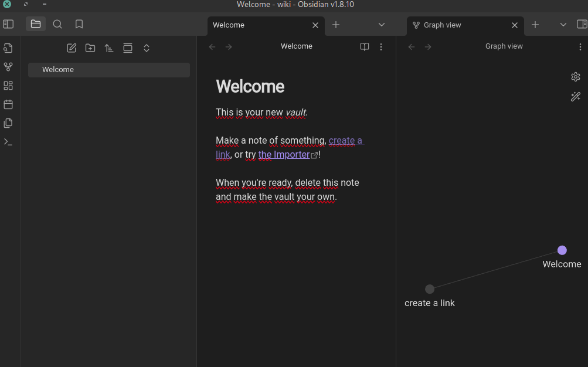Open the command palette ribbon icon
Image resolution: width=588 pixels, height=367 pixels.
click(8, 142)
